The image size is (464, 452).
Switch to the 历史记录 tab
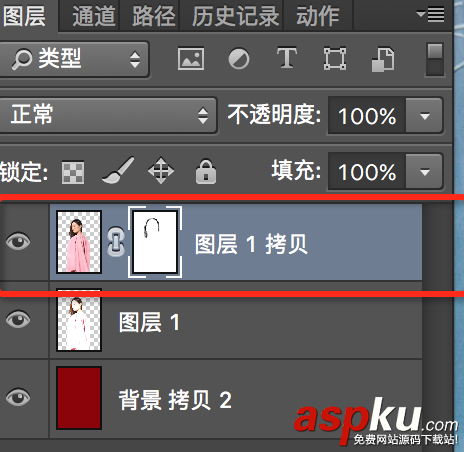[x=235, y=16]
